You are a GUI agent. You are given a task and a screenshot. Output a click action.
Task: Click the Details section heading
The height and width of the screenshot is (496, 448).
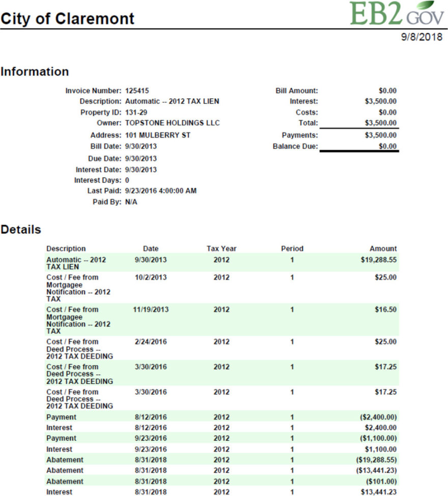click(21, 230)
